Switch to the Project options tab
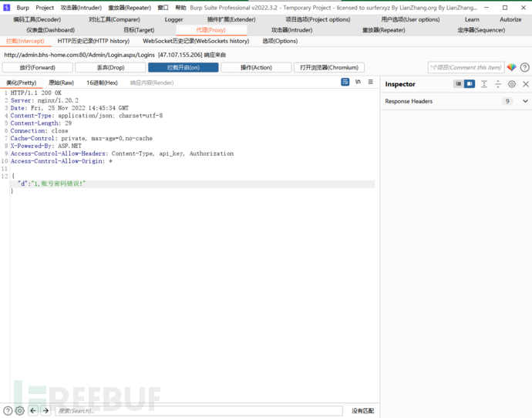Viewport: 532px width, 418px height. click(318, 20)
